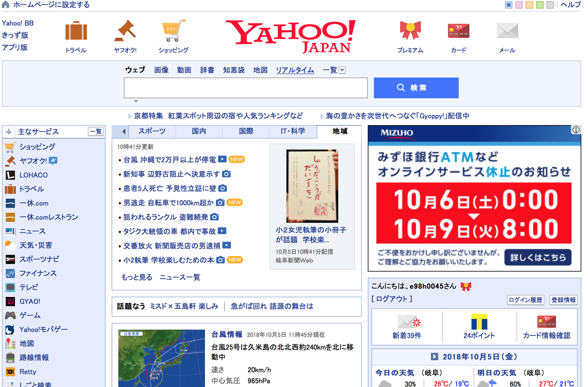Click the GYAO! icon in the sidebar
Viewport: 588px width, 387px height.
coord(10,302)
